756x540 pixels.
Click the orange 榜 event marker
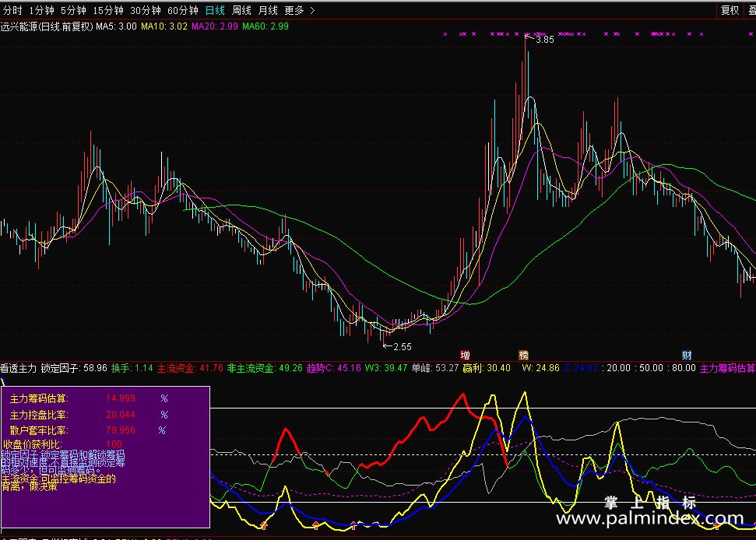(x=524, y=356)
